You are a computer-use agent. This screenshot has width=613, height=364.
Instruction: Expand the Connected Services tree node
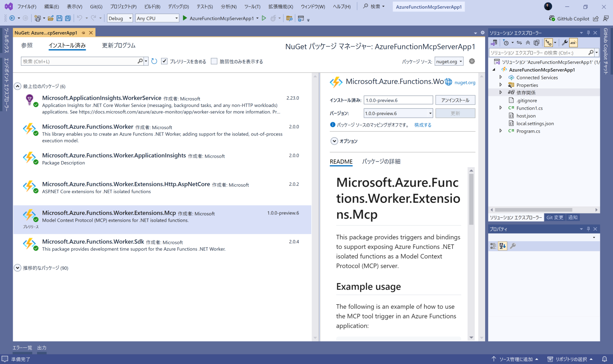[x=500, y=78]
